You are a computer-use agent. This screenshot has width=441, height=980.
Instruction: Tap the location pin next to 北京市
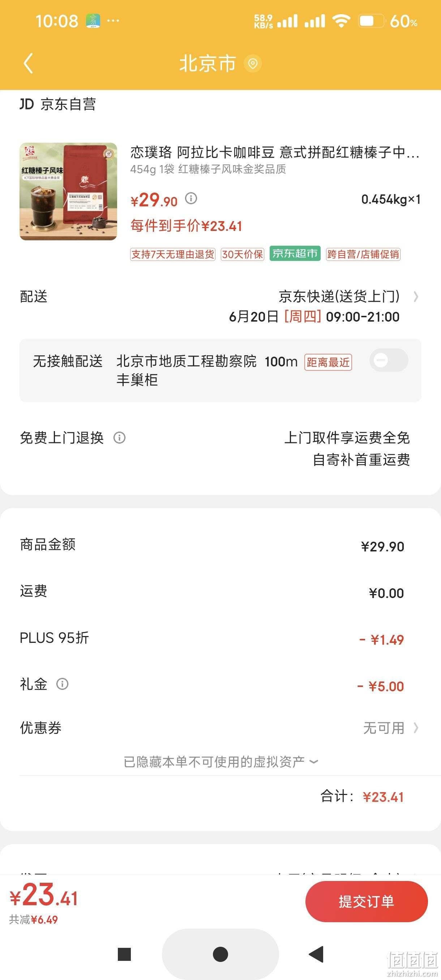point(253,63)
